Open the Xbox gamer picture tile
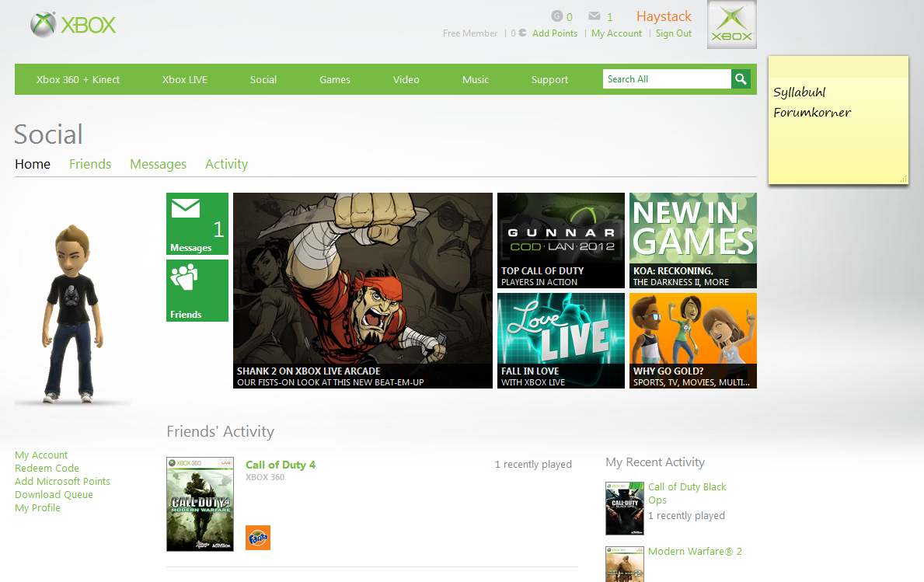The width and height of the screenshot is (924, 582). point(732,24)
